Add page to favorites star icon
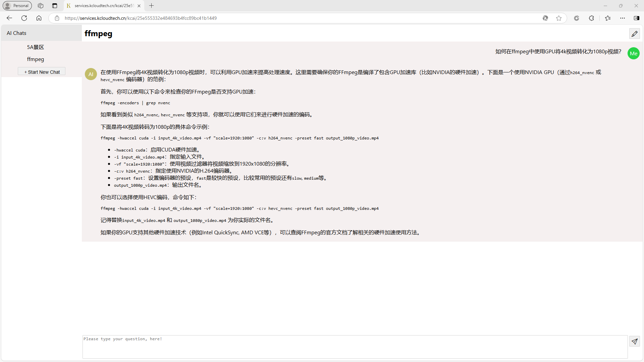644x362 pixels. point(559,18)
